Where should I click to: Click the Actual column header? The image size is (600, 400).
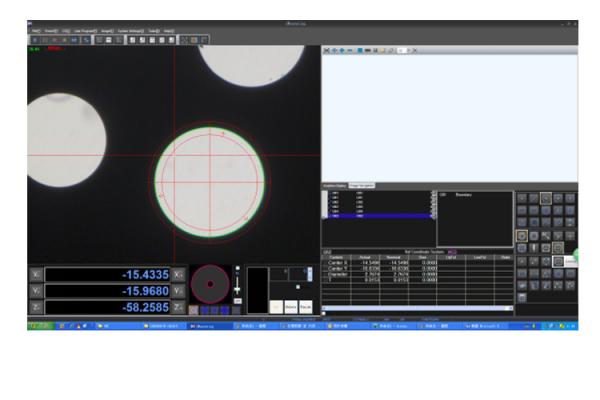[x=365, y=258]
